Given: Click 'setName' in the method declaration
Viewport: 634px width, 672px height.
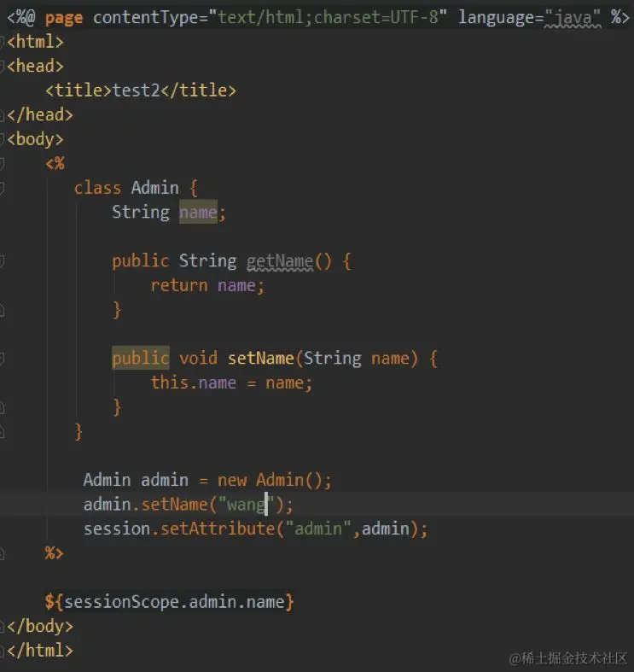Looking at the screenshot, I should pos(260,359).
